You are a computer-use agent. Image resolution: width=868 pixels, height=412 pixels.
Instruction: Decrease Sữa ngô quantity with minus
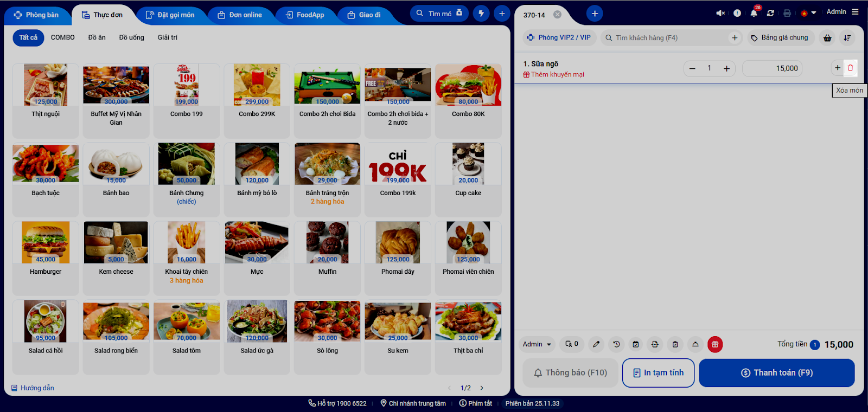[692, 68]
